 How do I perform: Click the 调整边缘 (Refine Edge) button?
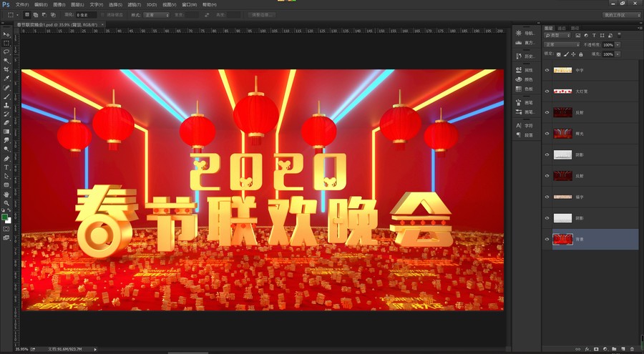[262, 15]
